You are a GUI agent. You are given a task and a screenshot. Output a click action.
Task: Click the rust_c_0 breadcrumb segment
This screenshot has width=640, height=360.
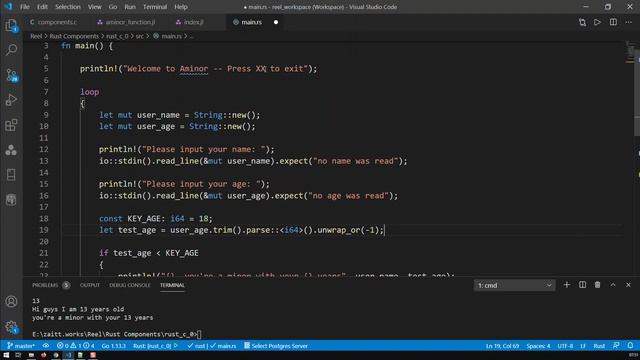click(117, 36)
